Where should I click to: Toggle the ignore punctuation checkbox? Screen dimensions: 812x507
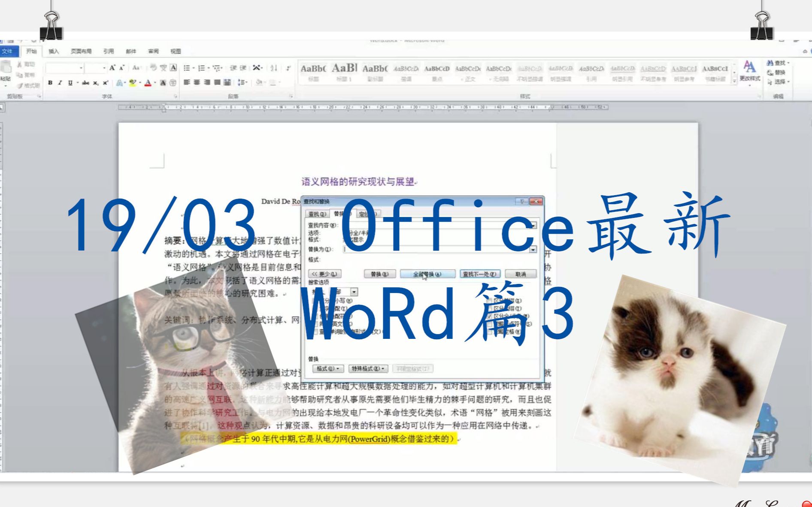pos(490,324)
